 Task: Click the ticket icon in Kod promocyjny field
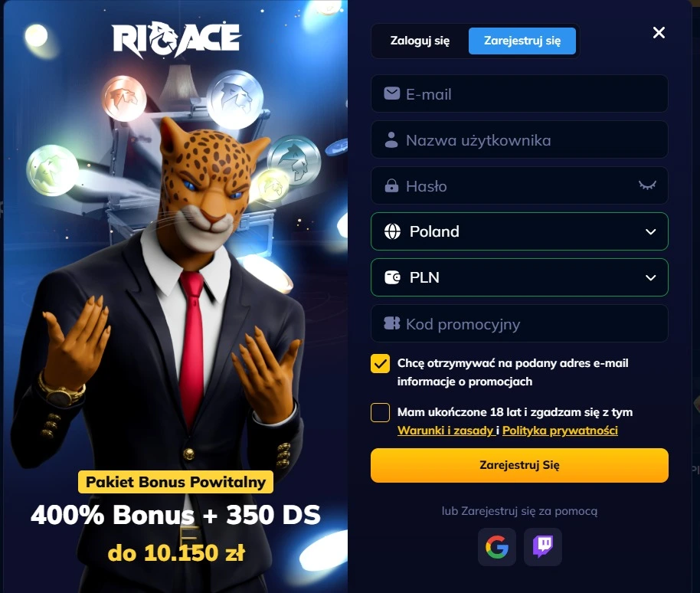click(392, 323)
